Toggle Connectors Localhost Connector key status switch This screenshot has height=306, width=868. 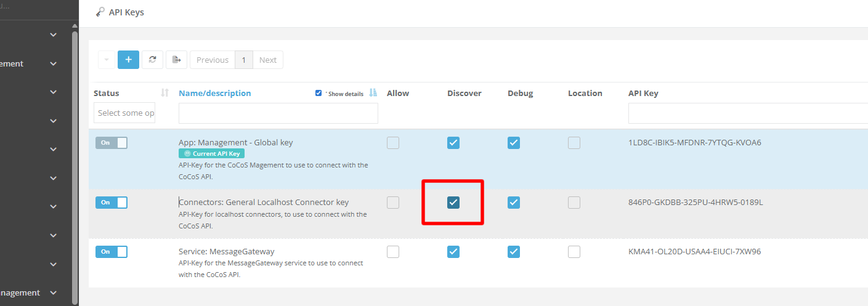point(112,203)
